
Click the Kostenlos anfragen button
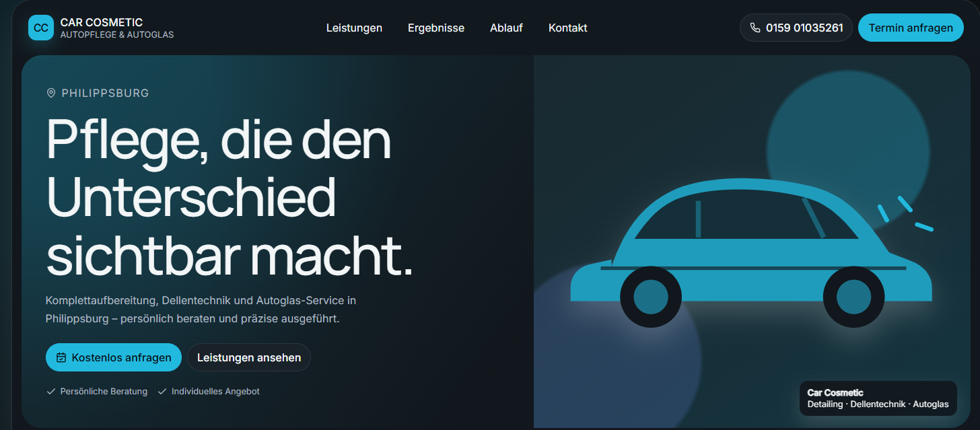coord(114,357)
